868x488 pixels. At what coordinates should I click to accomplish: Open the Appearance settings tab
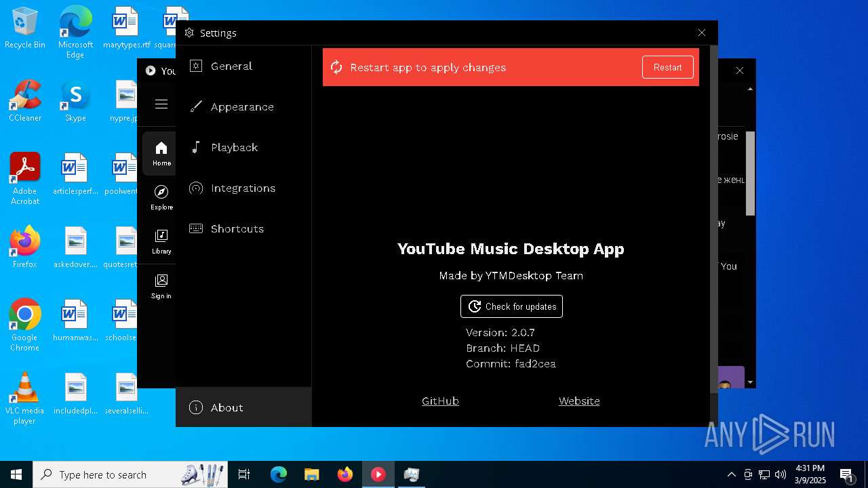(x=243, y=106)
